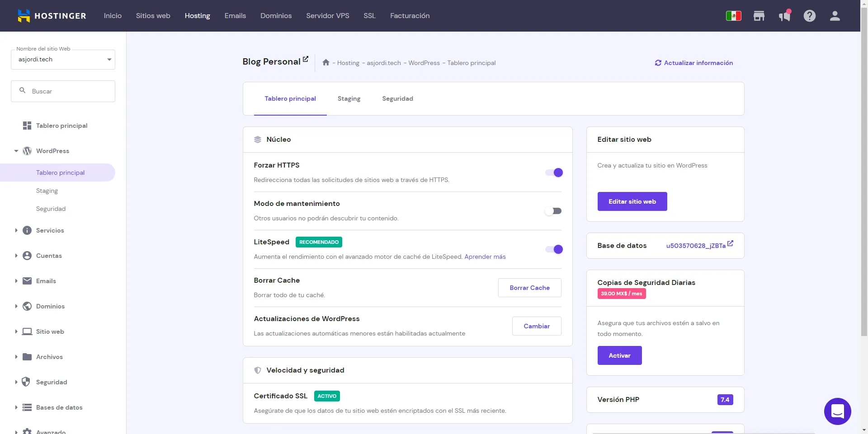Open the live chat bubble
The image size is (868, 434).
(x=837, y=411)
